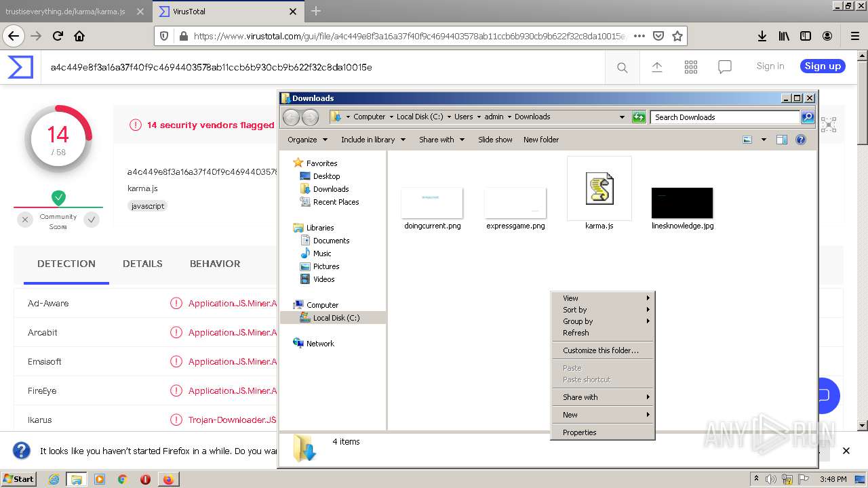This screenshot has width=868, height=488.
Task: Vote down with the community score X
Action: 25,220
